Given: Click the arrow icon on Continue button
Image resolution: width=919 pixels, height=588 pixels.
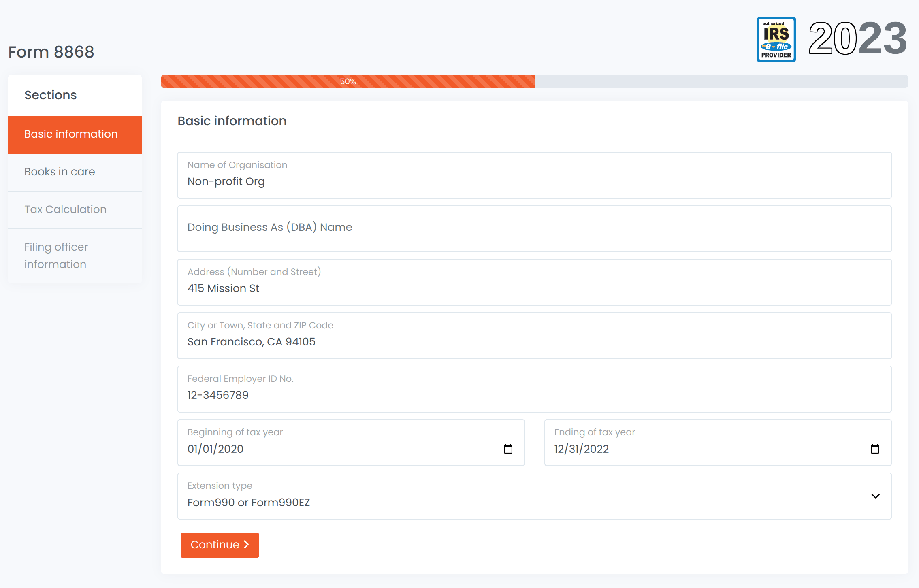Looking at the screenshot, I should click(x=246, y=545).
